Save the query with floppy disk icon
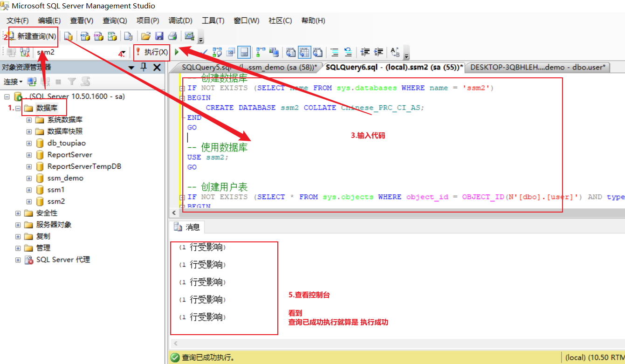Screen dimensions: 625x364 [x=159, y=36]
